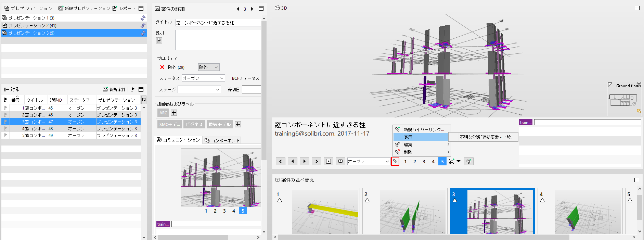
Task: Click the hyperlink chain icon in slide toolbar
Action: click(x=395, y=161)
